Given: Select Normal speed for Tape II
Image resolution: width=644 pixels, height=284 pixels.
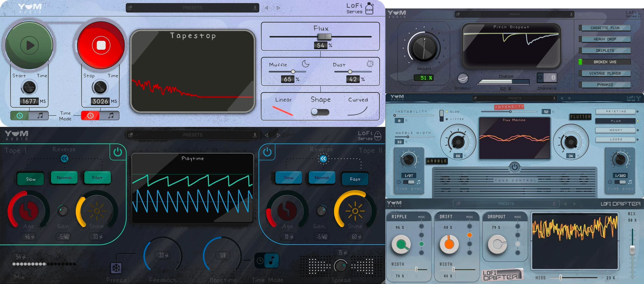Looking at the screenshot, I should pos(322,178).
